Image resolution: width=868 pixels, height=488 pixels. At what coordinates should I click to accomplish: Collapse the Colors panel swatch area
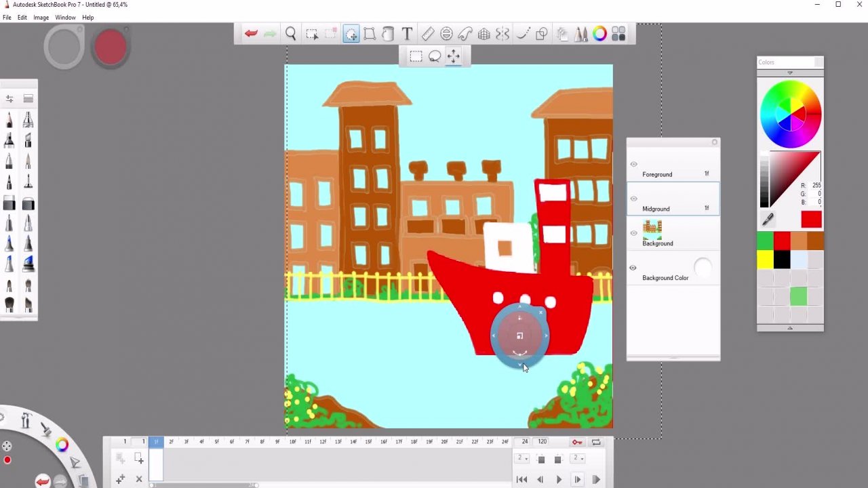[790, 328]
